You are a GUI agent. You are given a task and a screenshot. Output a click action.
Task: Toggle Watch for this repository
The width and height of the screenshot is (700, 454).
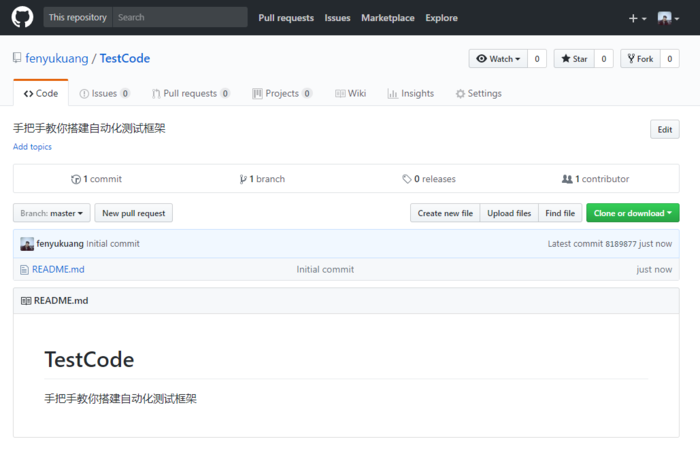(x=498, y=59)
